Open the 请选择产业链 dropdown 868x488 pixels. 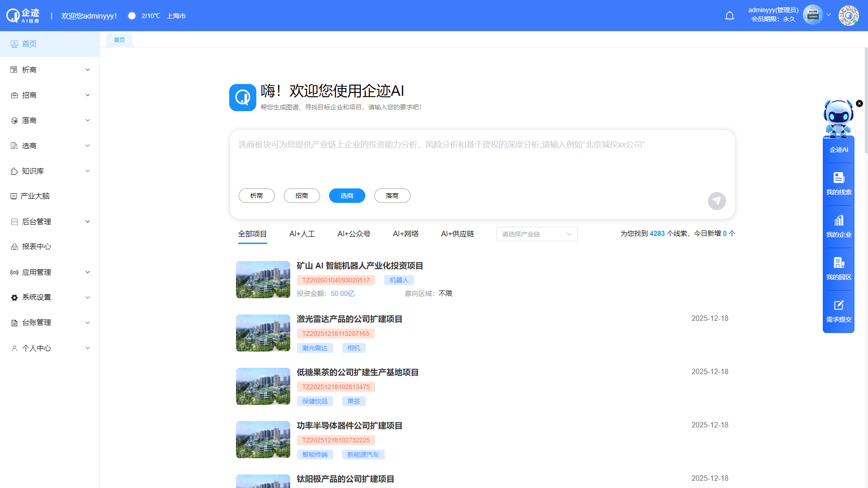(x=536, y=234)
